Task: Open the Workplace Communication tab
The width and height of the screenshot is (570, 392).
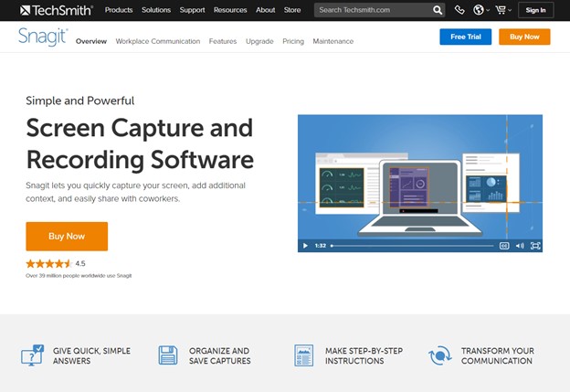Action: click(x=158, y=41)
